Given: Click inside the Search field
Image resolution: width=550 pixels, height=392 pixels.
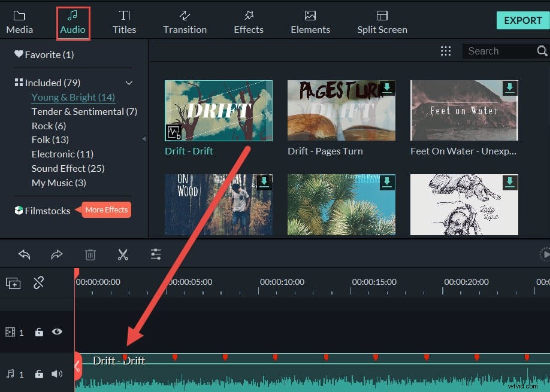Looking at the screenshot, I should (497, 51).
